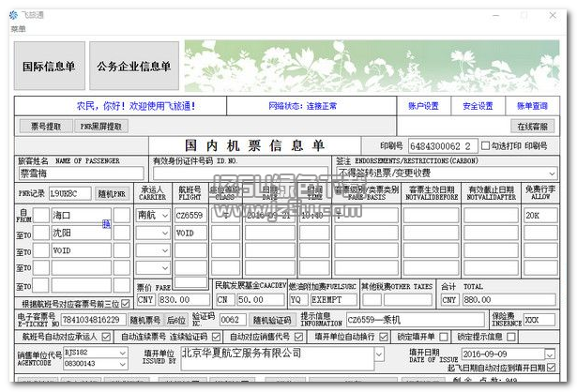Toggle 自动对应销售代号 checkbox

[x=298, y=337]
